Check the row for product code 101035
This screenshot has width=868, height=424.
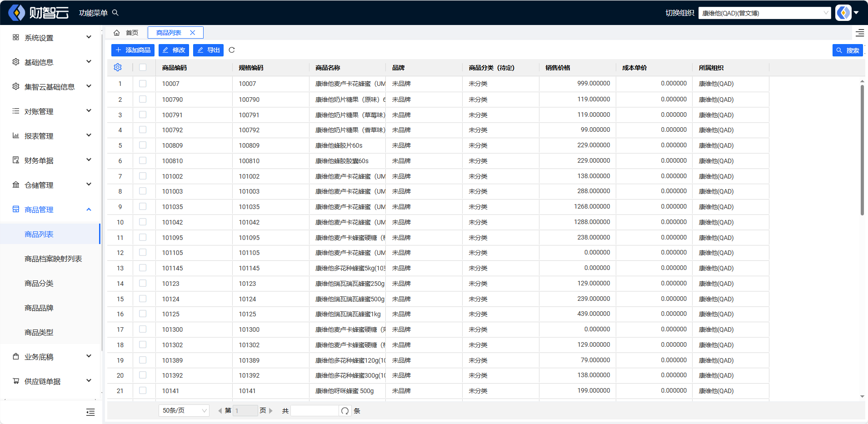coord(143,207)
